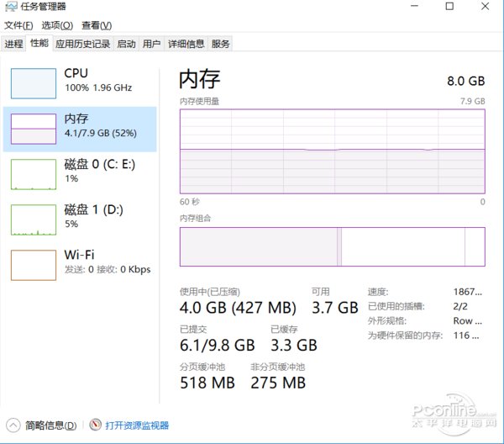Screen dimensions: 504x444
Task: Switch to the 应用历史记录 tab
Action: pyautogui.click(x=82, y=44)
